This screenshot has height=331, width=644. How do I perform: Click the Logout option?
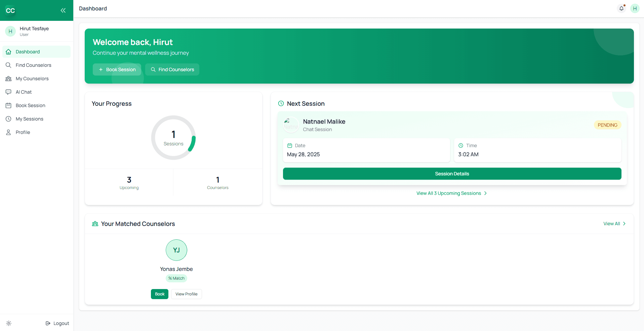click(x=57, y=323)
